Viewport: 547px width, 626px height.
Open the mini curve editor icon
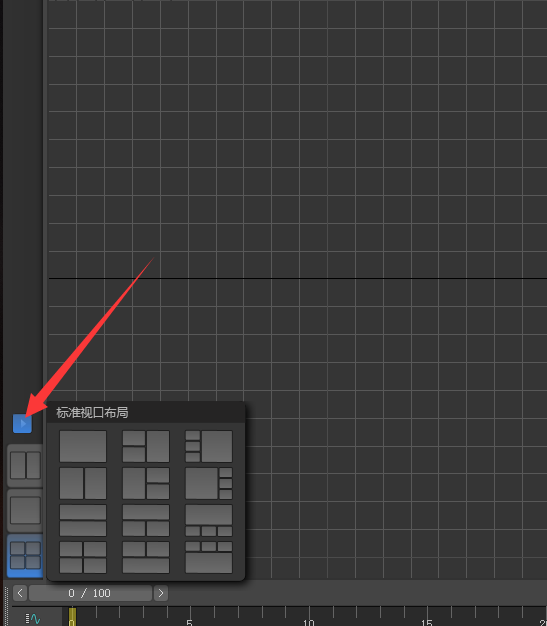[x=33, y=618]
